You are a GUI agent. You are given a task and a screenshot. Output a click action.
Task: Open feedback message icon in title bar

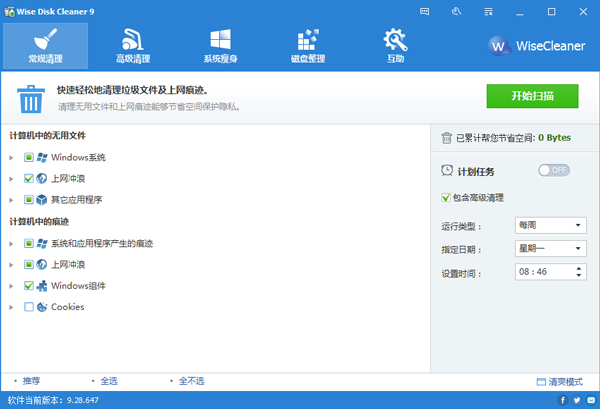[424, 11]
